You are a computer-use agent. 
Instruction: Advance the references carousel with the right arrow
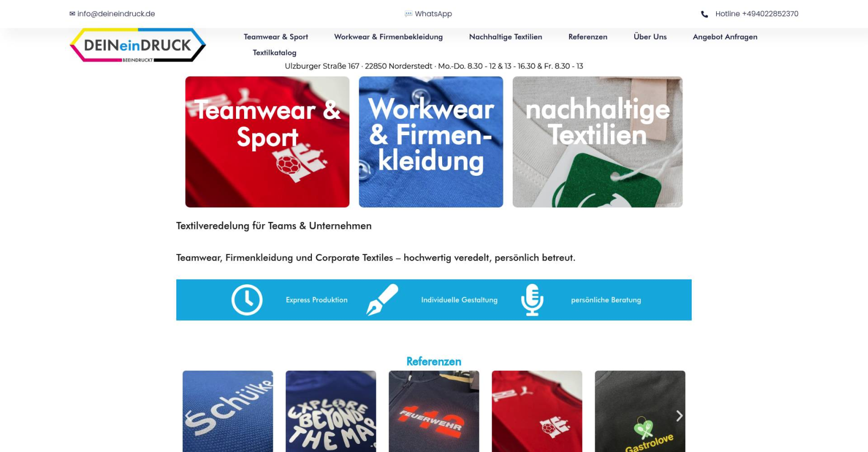click(679, 416)
